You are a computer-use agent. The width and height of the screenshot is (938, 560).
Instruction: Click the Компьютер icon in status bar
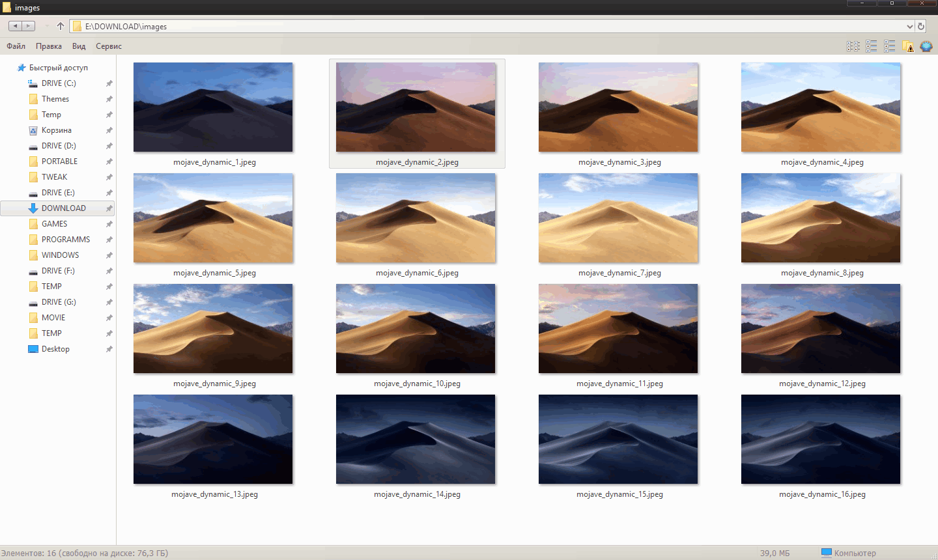point(827,553)
